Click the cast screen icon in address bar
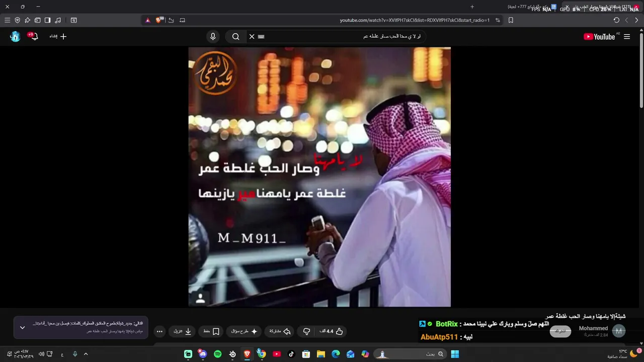This screenshot has width=644, height=362. 182,20
